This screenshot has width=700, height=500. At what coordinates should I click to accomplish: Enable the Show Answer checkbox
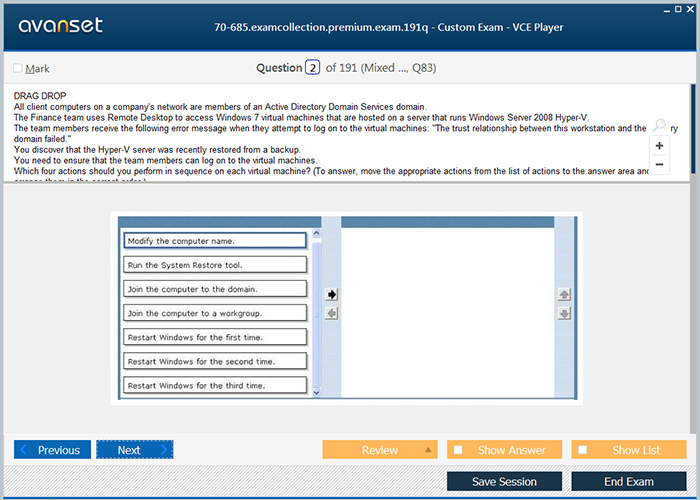[x=458, y=450]
